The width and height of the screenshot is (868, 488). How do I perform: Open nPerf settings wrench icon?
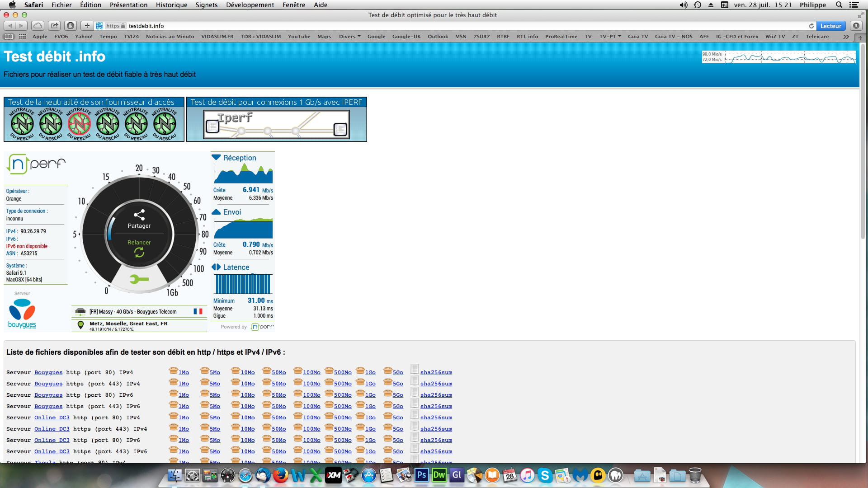139,279
